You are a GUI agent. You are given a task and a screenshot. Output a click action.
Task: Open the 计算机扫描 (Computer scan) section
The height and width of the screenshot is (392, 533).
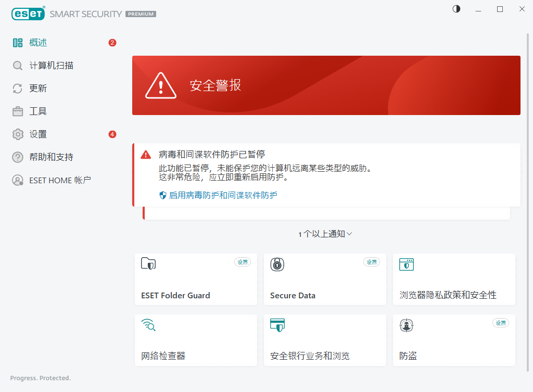pos(45,65)
